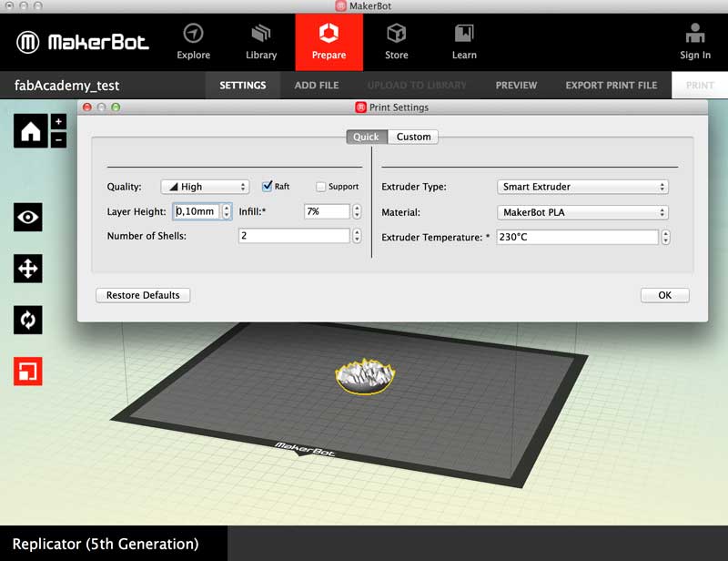Screen dimensions: 728x561
Task: Adjust the Infill stepper arrows
Action: [357, 211]
